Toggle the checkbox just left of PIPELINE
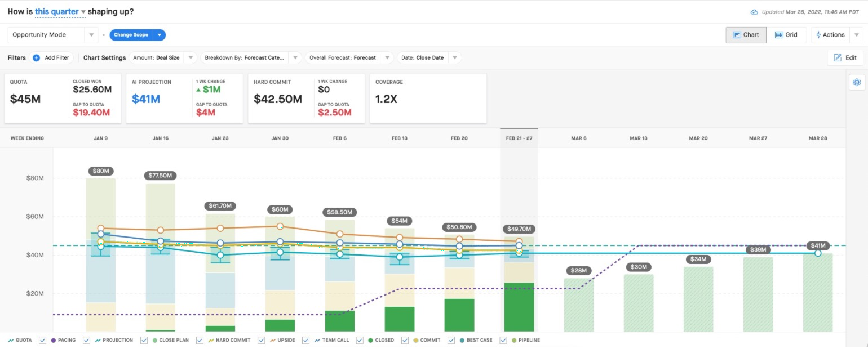 [x=503, y=340]
